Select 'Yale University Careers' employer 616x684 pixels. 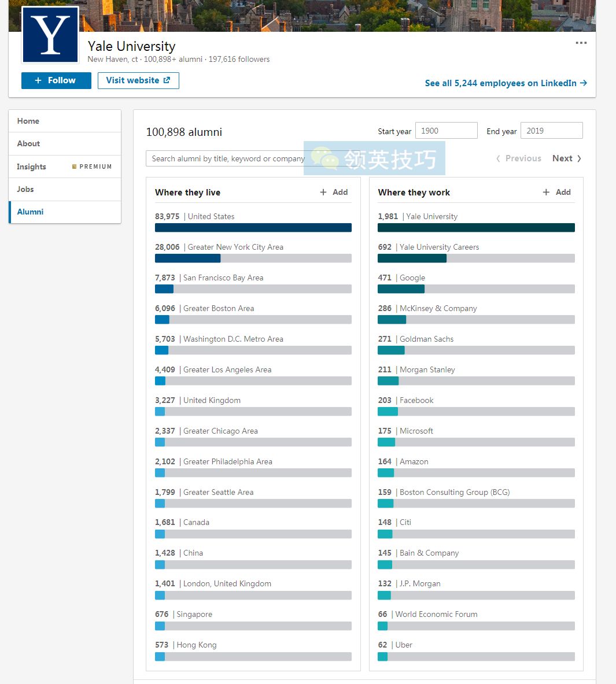pos(476,253)
